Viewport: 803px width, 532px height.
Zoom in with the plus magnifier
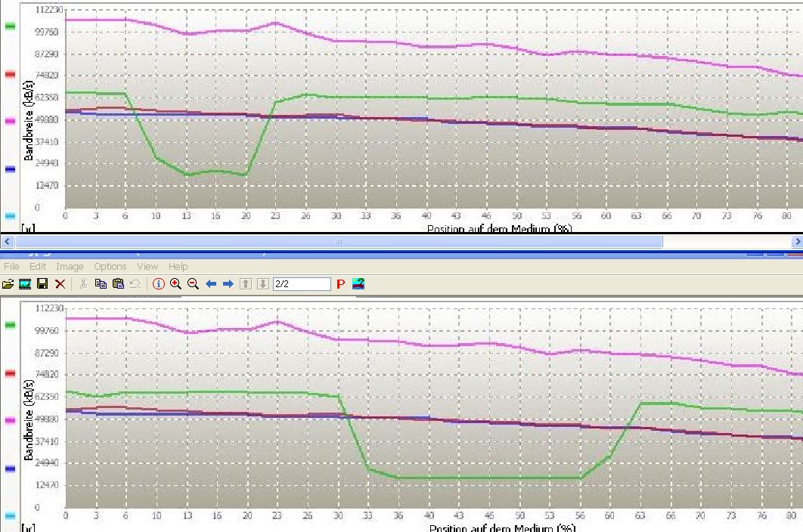click(x=175, y=283)
